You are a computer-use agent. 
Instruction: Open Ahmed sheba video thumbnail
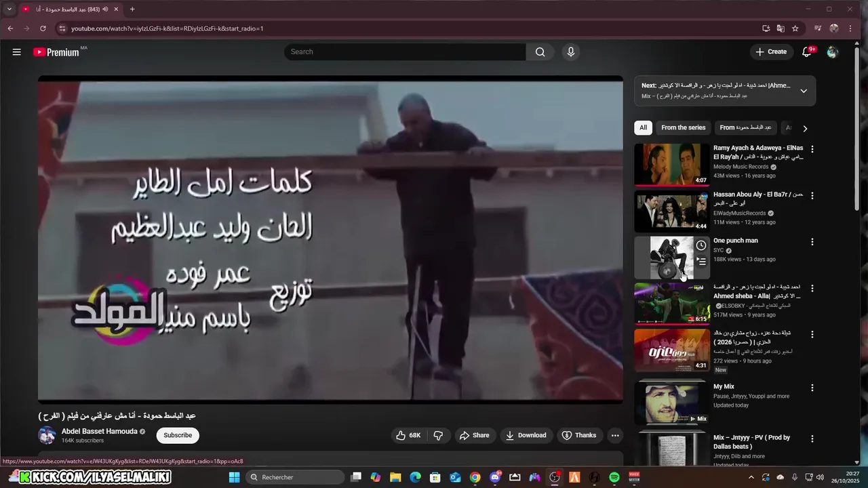tap(672, 304)
